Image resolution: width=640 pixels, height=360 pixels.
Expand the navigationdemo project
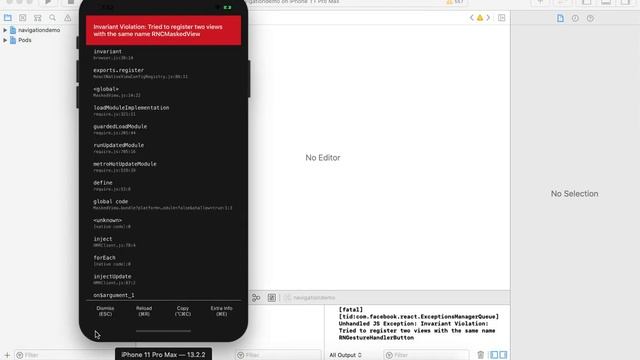coord(5,30)
